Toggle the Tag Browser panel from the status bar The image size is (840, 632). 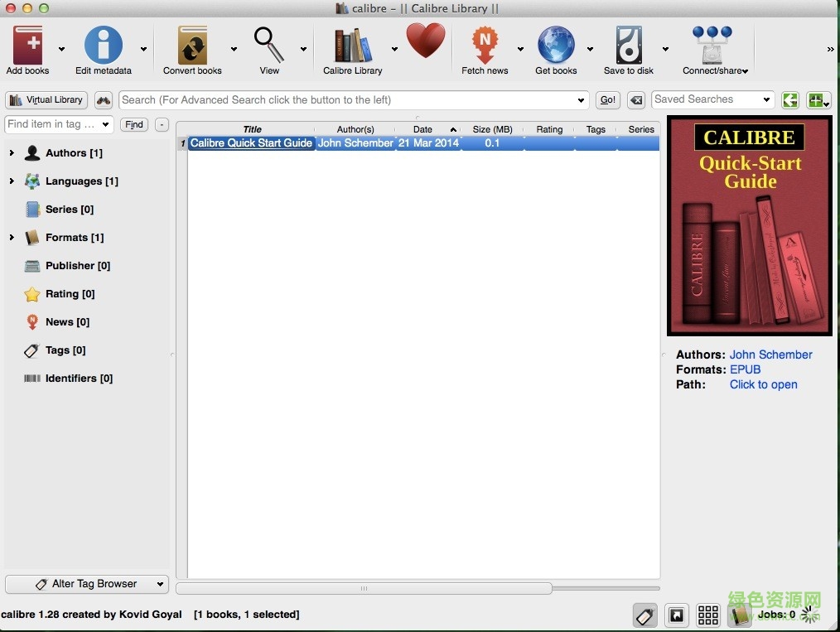[x=644, y=615]
